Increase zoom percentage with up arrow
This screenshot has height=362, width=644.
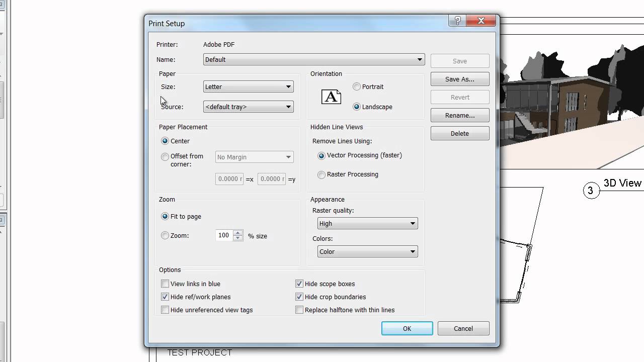tap(238, 233)
